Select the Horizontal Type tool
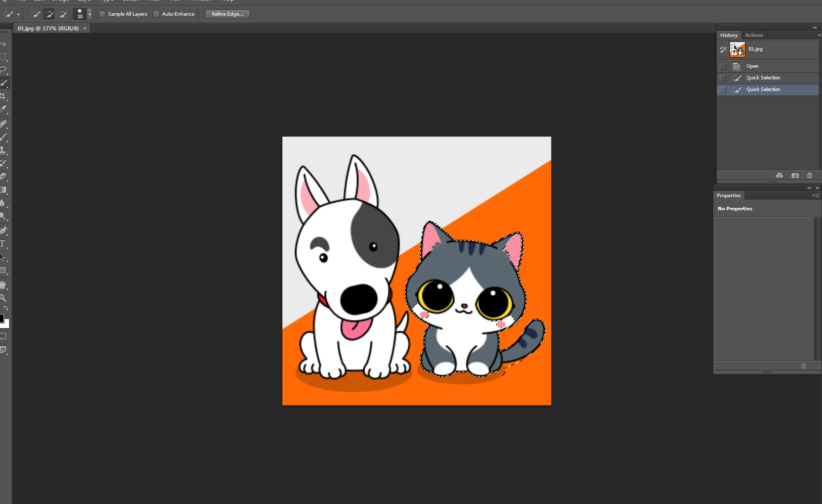822x504 pixels. [x=4, y=244]
